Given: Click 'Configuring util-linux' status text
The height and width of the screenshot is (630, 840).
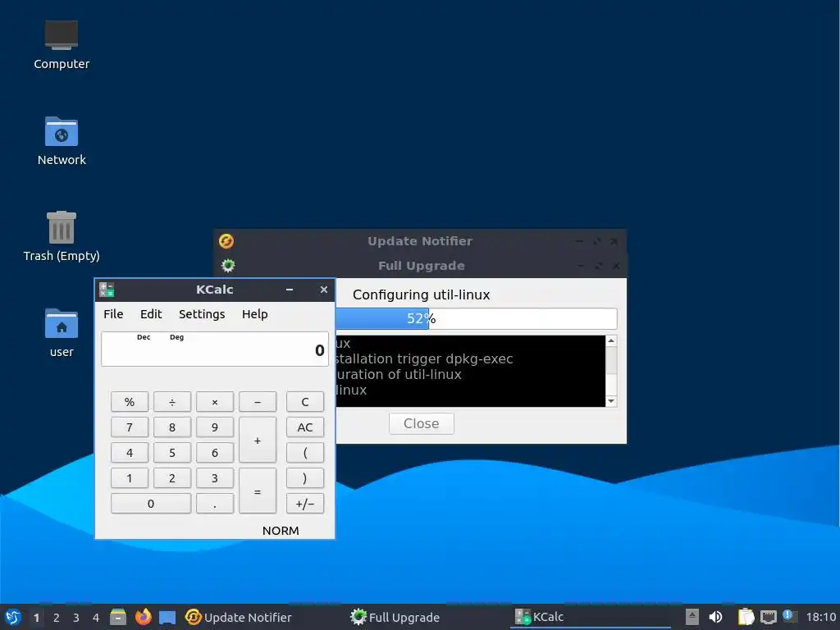Looking at the screenshot, I should (x=421, y=294).
